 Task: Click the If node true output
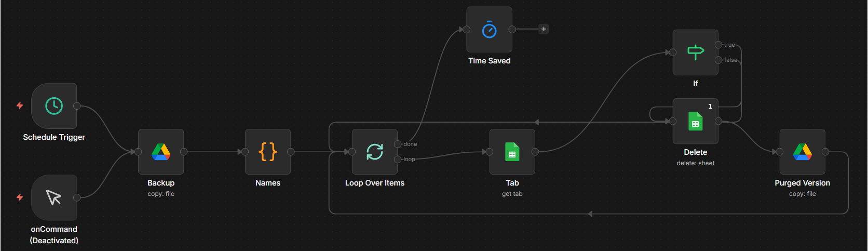(718, 45)
